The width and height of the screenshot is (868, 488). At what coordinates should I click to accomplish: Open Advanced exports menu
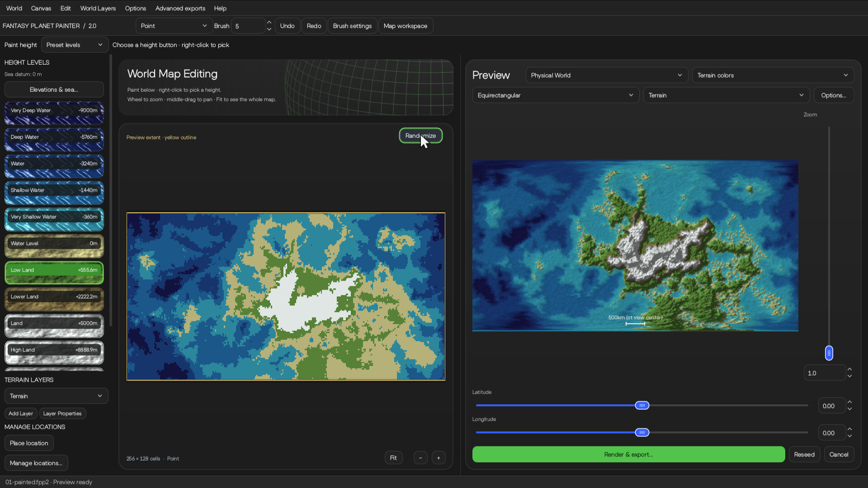click(x=180, y=8)
